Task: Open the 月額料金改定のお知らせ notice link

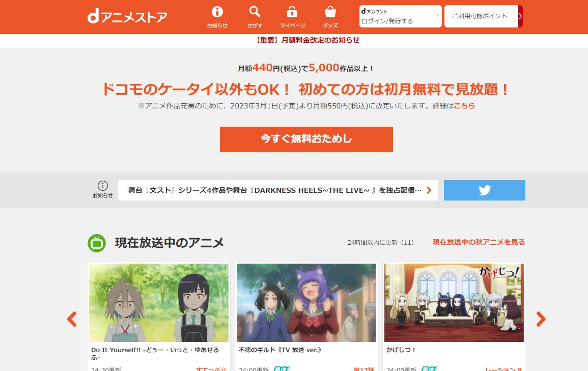Action: [x=307, y=40]
